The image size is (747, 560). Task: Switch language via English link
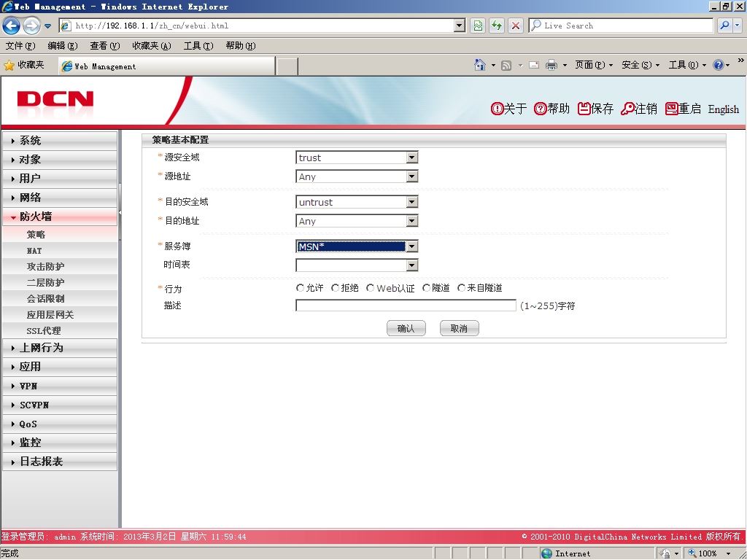point(723,109)
